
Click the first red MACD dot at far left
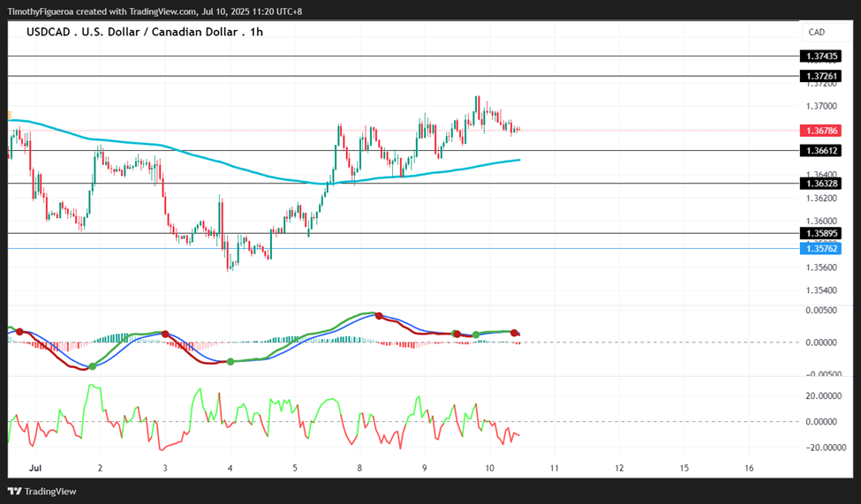tap(19, 332)
